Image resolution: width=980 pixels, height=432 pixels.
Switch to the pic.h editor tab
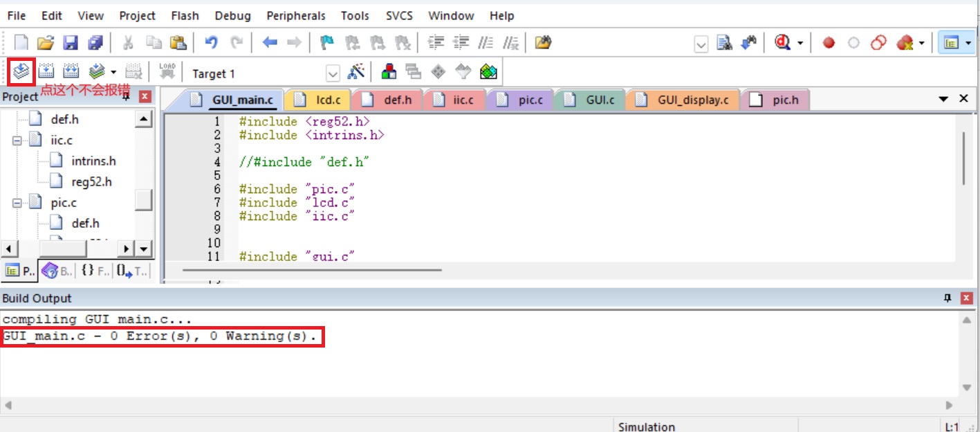[x=775, y=100]
